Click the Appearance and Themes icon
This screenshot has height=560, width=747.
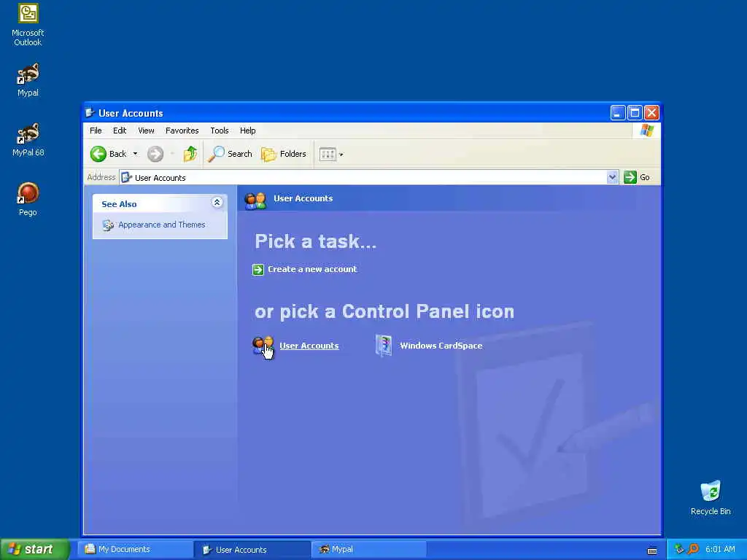(x=108, y=225)
